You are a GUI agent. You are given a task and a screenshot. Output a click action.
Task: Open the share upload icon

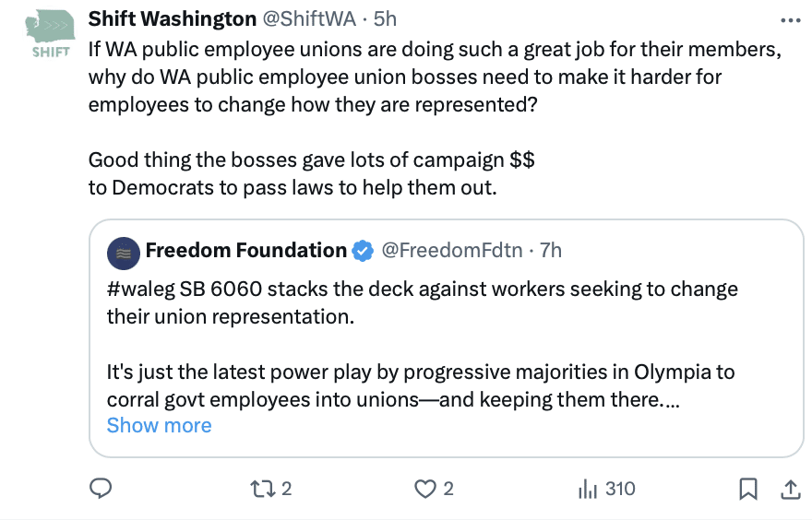tap(791, 489)
